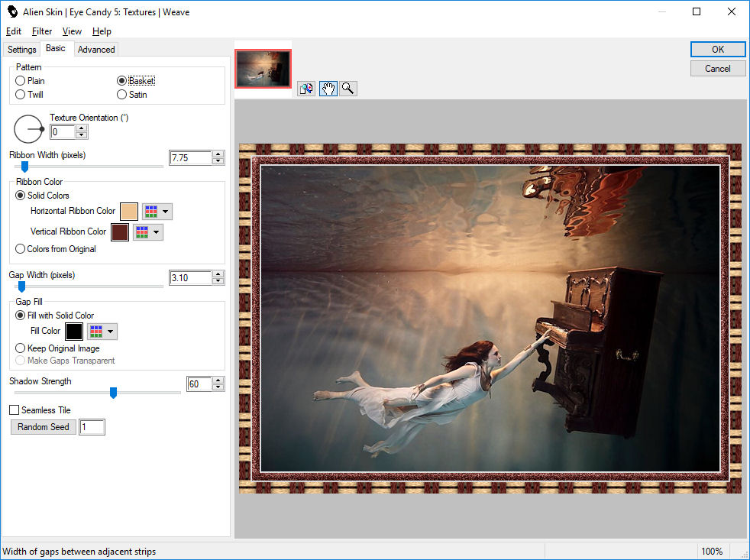This screenshot has width=750, height=560.
Task: Select the Hand pan tool
Action: point(328,89)
